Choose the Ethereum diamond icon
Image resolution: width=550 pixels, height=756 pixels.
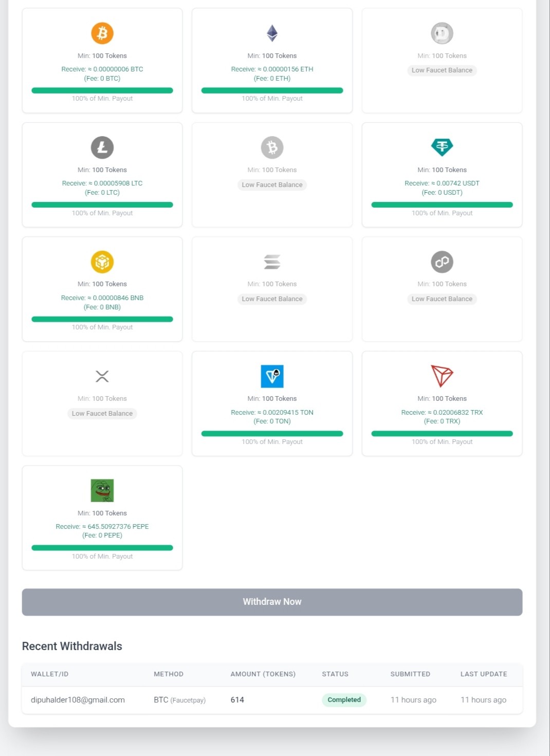(x=272, y=33)
